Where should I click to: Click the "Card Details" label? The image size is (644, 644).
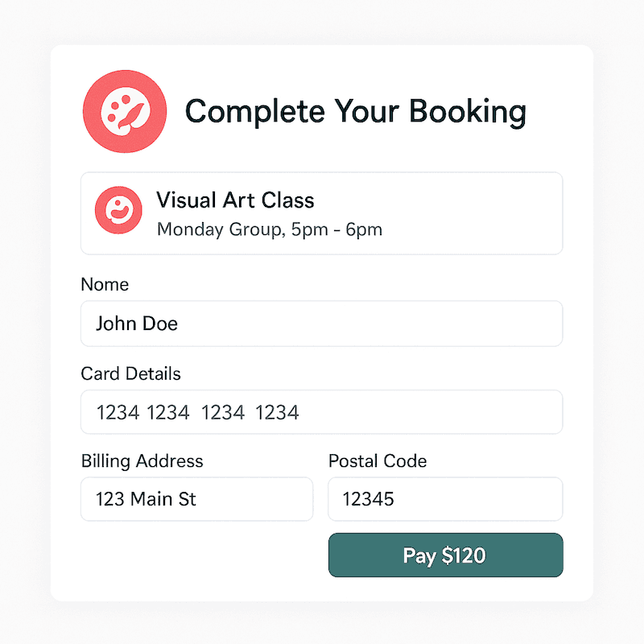[130, 374]
